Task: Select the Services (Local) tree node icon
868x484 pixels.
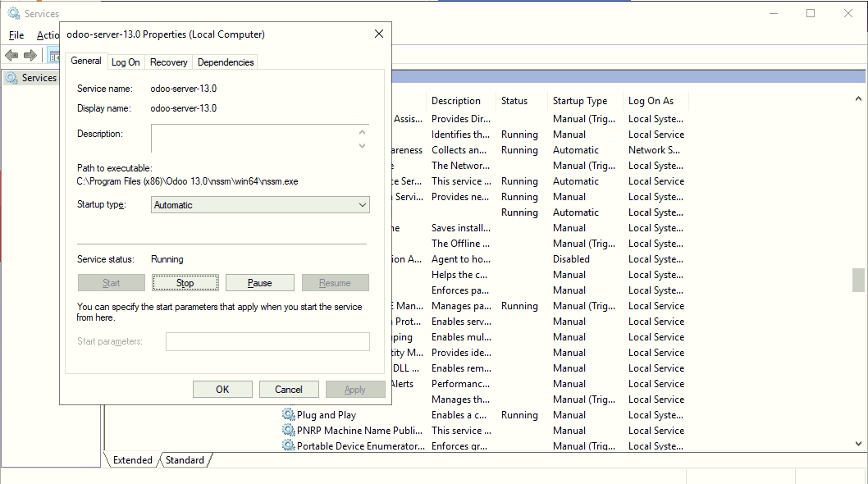Action: [11, 78]
